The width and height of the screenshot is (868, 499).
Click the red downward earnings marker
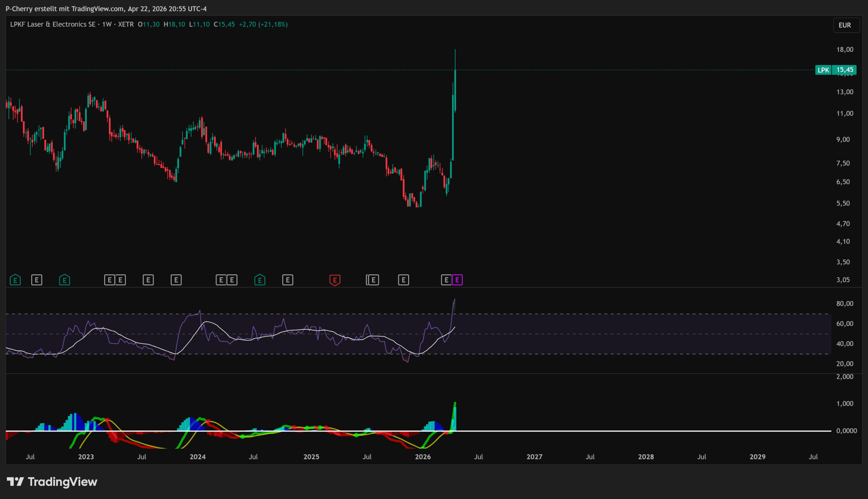(x=335, y=280)
